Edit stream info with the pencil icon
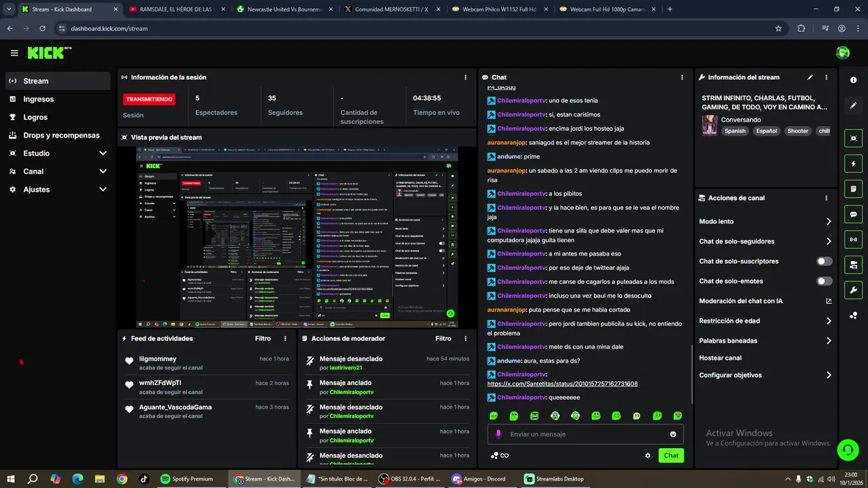868x488 pixels. 810,77
